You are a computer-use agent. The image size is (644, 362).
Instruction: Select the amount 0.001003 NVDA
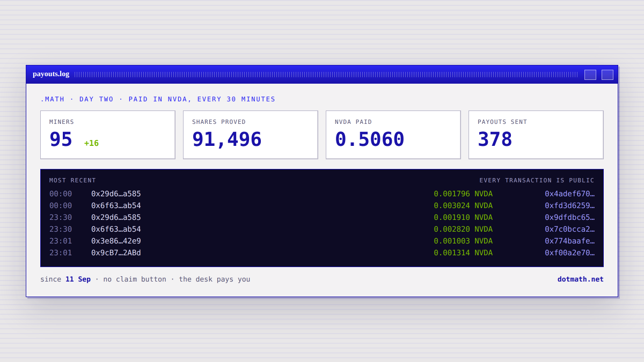coord(463,241)
